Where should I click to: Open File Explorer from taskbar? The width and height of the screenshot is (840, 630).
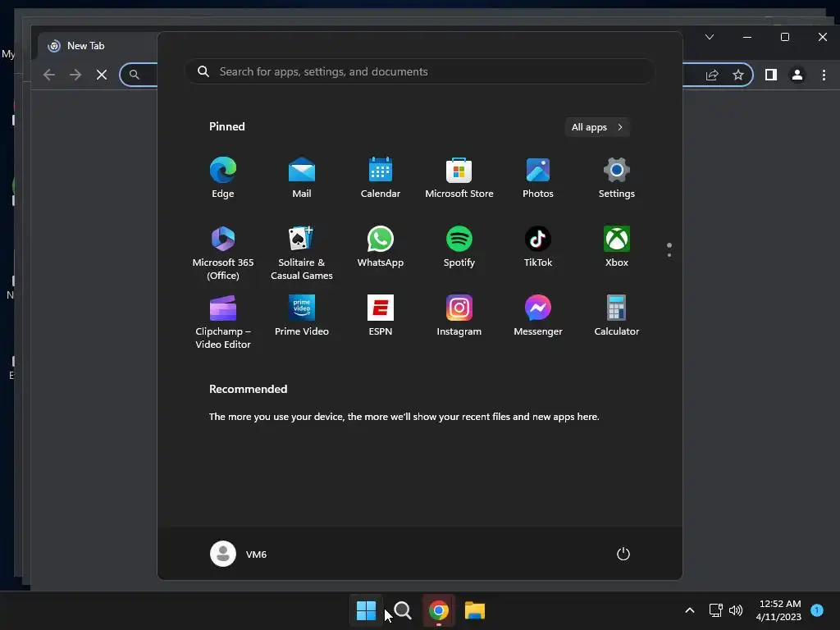click(x=475, y=610)
